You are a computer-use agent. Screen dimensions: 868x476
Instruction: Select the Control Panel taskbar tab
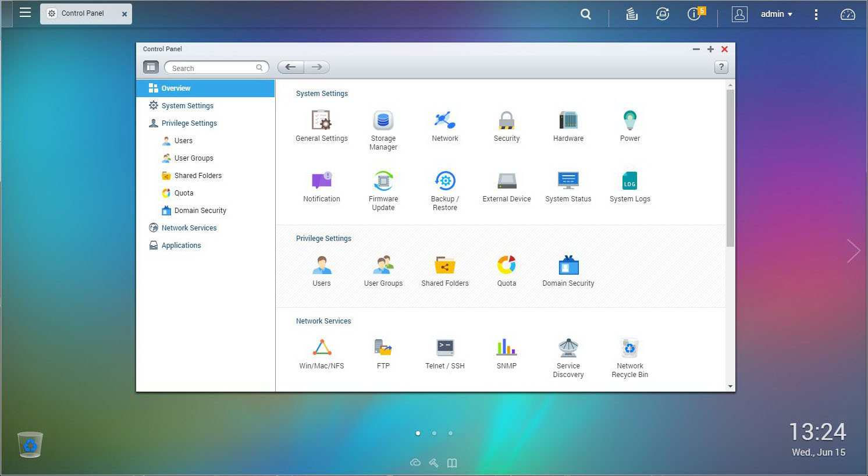83,13
